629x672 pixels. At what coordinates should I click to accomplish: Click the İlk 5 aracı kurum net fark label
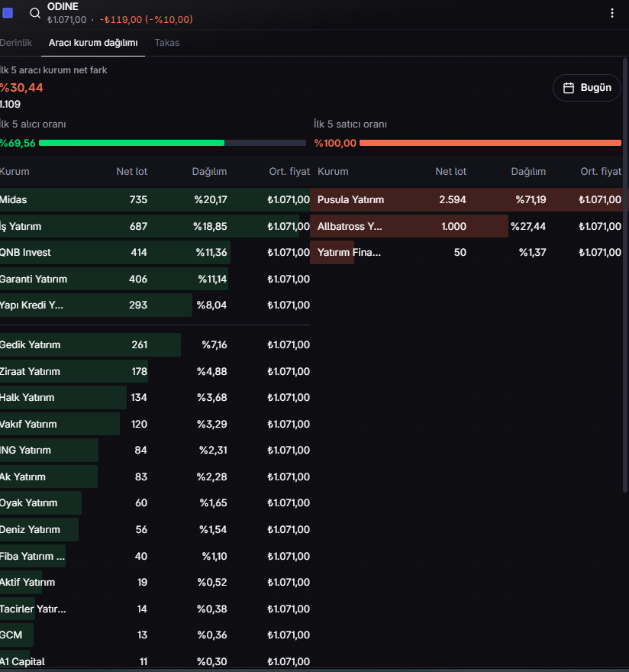point(53,70)
